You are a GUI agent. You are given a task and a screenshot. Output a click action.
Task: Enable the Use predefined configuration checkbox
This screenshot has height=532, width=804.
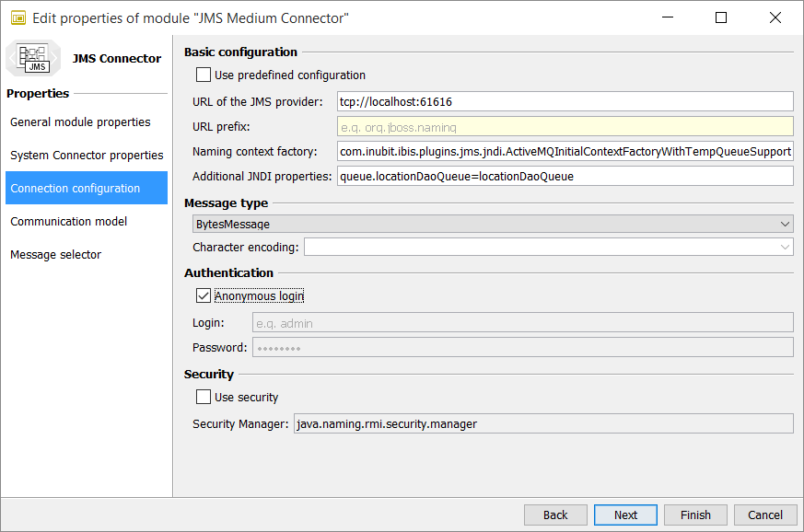[203, 75]
